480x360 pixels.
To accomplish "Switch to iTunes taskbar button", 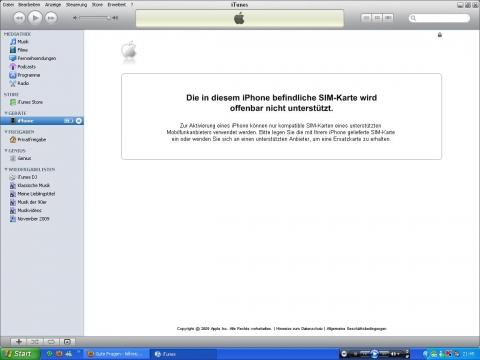I will tap(183, 354).
